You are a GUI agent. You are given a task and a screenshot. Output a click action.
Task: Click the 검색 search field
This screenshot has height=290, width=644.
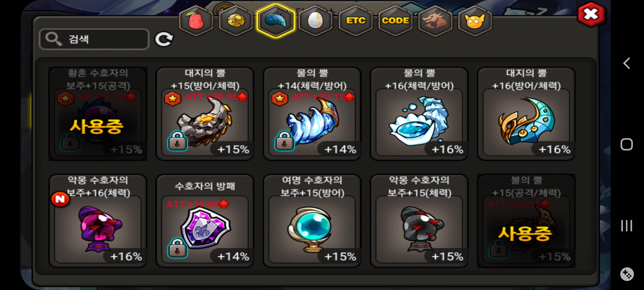tap(94, 39)
